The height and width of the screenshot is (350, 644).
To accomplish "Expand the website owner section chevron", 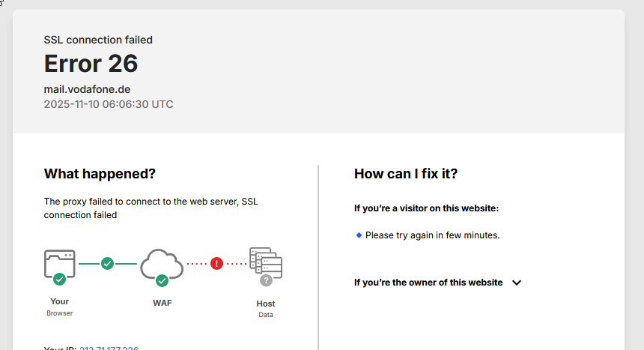I will [x=517, y=283].
